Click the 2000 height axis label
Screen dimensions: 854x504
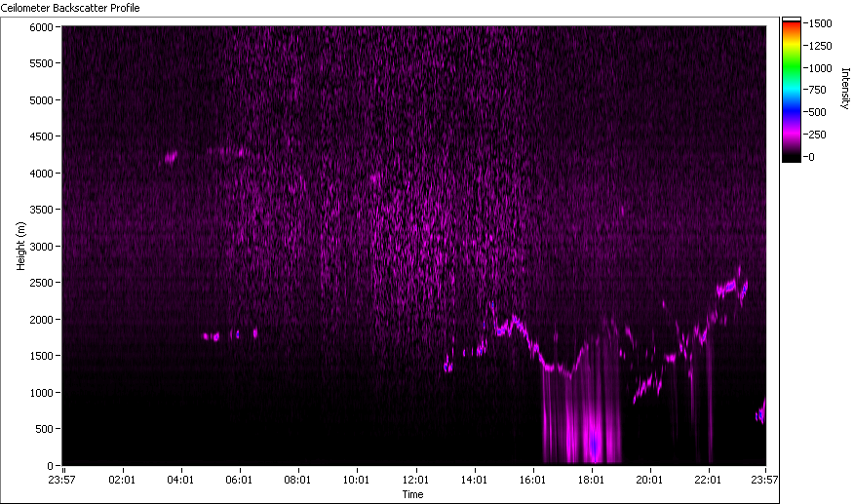(x=41, y=320)
